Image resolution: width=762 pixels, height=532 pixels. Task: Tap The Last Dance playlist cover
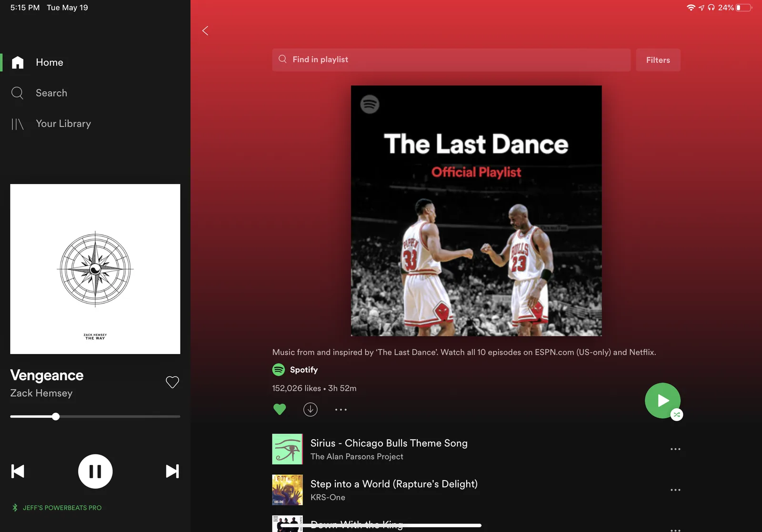476,211
